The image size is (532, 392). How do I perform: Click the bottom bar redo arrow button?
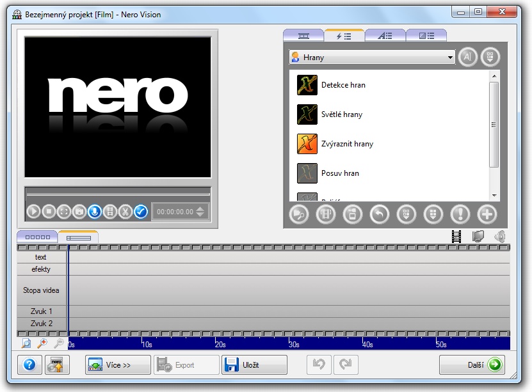(x=346, y=365)
